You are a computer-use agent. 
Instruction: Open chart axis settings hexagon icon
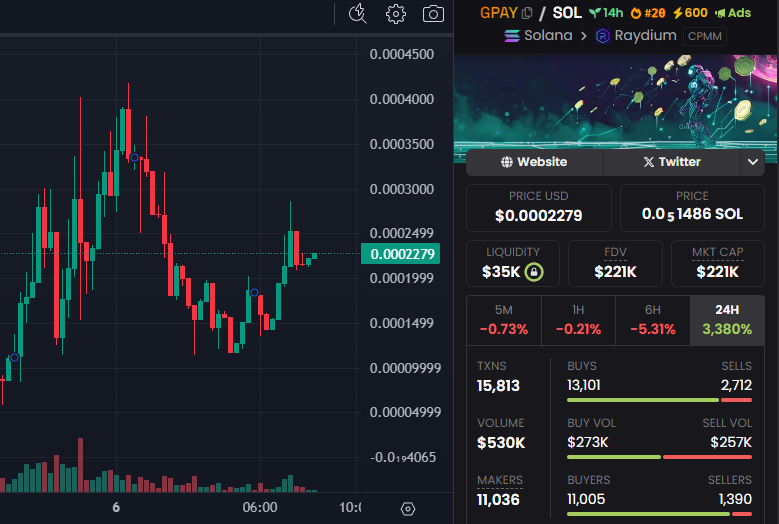[x=408, y=509]
